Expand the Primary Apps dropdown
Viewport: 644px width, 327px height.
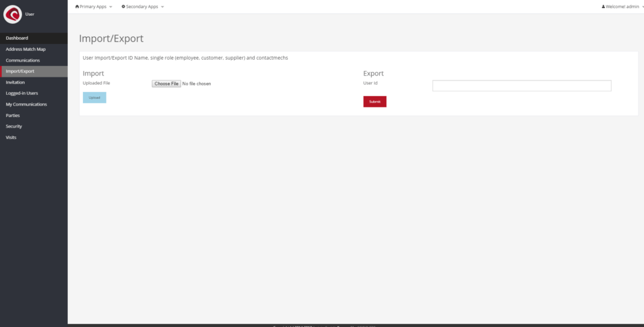pos(94,6)
